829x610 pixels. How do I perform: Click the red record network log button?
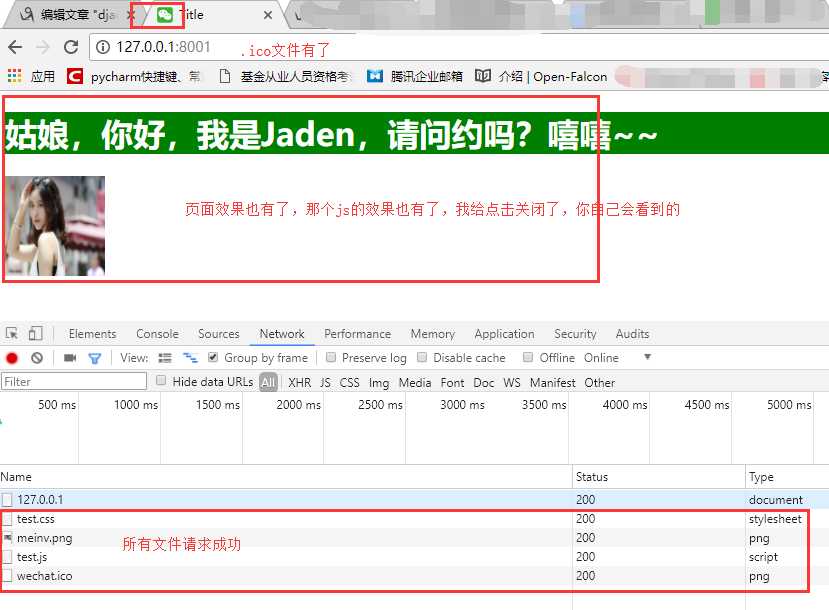[x=12, y=358]
